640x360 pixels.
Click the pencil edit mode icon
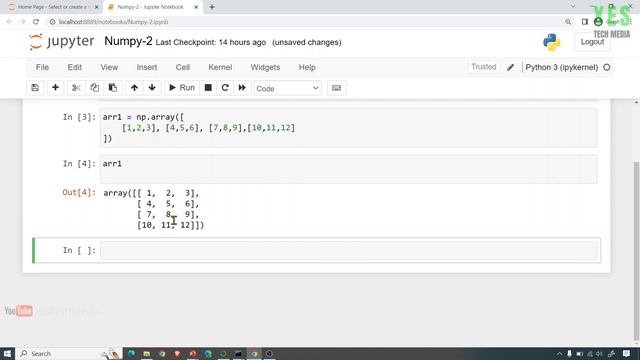point(511,67)
